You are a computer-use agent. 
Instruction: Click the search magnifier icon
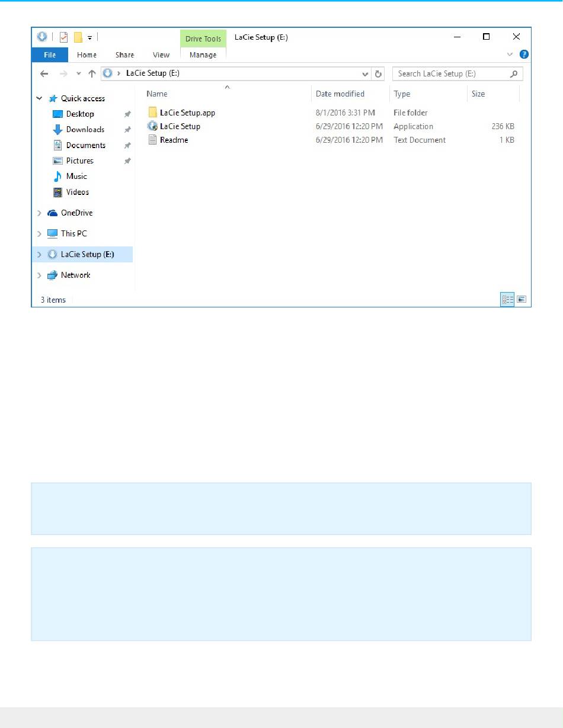pyautogui.click(x=514, y=74)
